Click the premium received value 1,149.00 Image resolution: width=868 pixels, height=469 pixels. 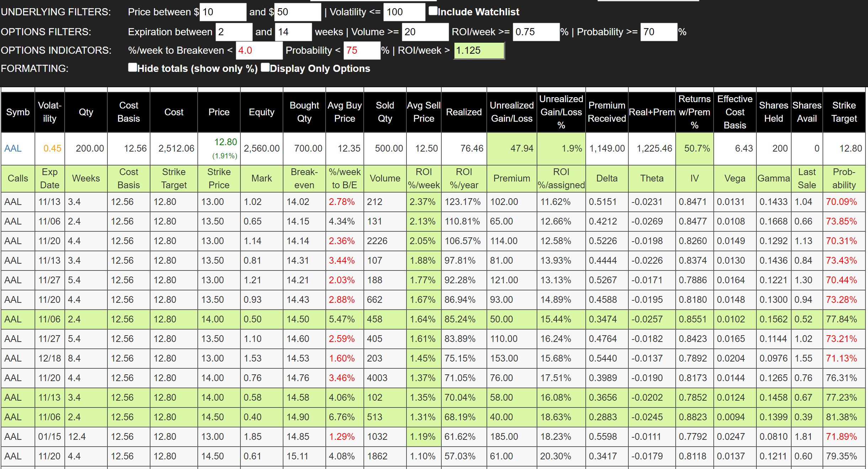(607, 148)
